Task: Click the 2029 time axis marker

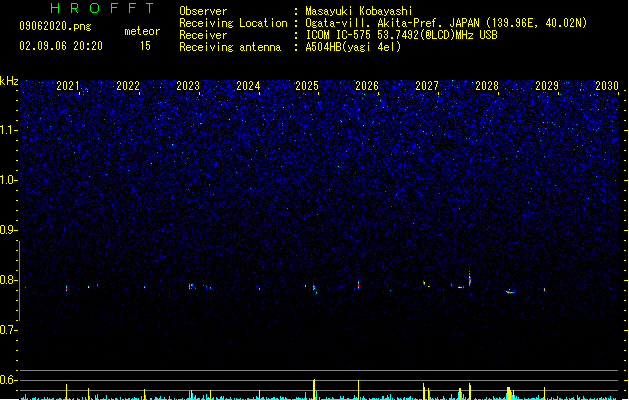Action: (x=547, y=86)
